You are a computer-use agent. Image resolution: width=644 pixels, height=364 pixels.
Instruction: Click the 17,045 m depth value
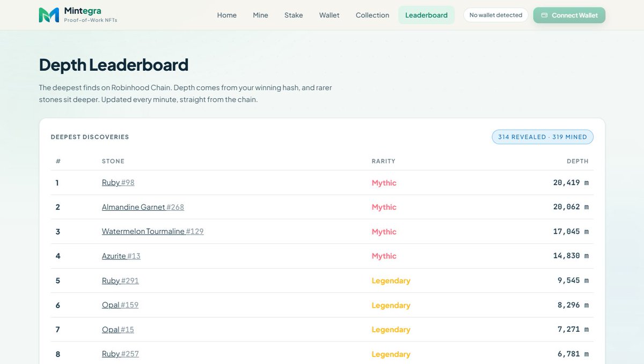[571, 232]
